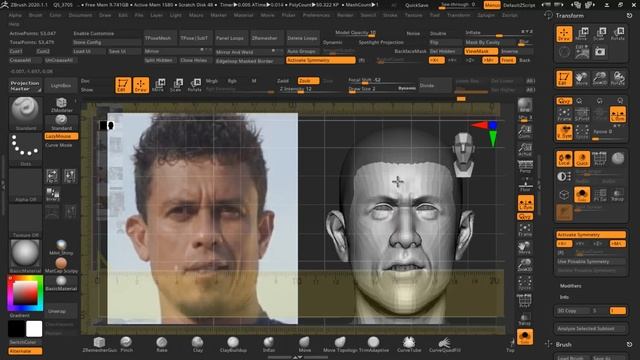Open the Dots stroke type picker
The height and width of the screenshot is (360, 640).
click(25, 149)
